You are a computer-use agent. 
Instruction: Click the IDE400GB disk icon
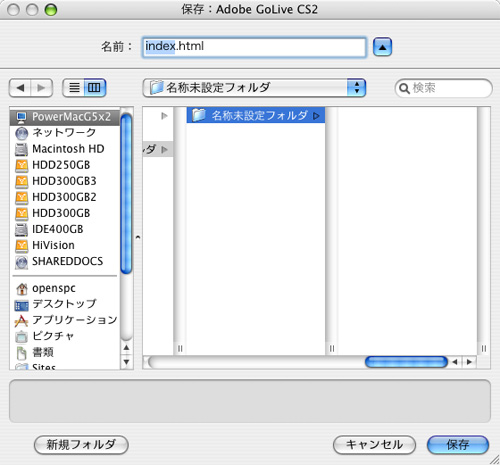(22, 229)
